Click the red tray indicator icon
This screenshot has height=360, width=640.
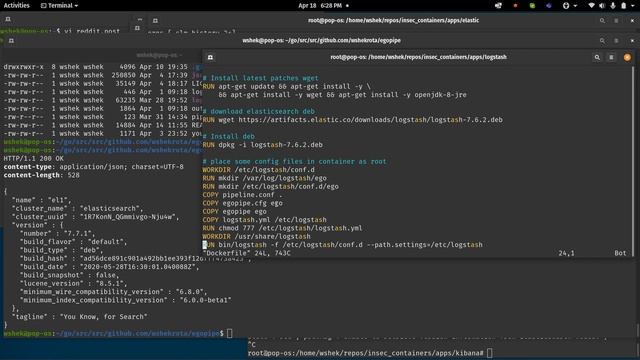click(x=515, y=6)
